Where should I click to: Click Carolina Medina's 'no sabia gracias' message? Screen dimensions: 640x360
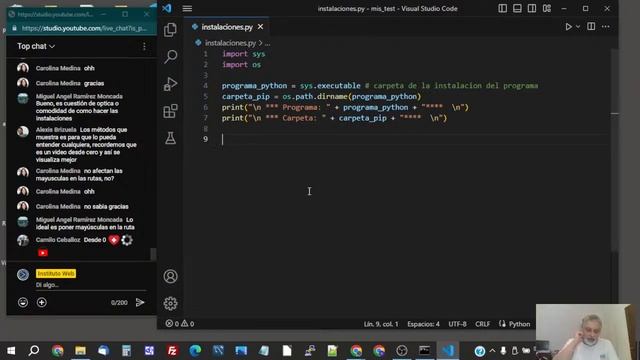82,207
